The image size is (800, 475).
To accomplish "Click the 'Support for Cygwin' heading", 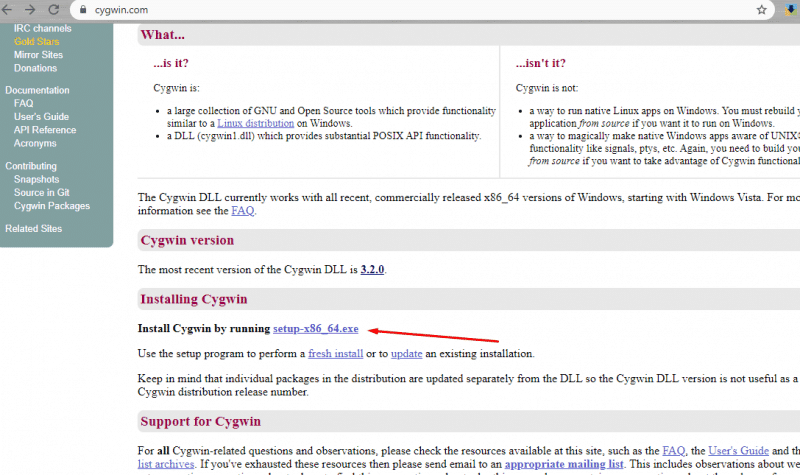I will click(201, 421).
